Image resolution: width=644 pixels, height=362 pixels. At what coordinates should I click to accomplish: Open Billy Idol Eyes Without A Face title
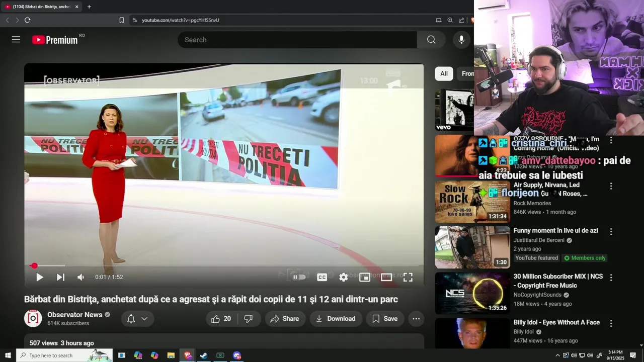coord(556,322)
